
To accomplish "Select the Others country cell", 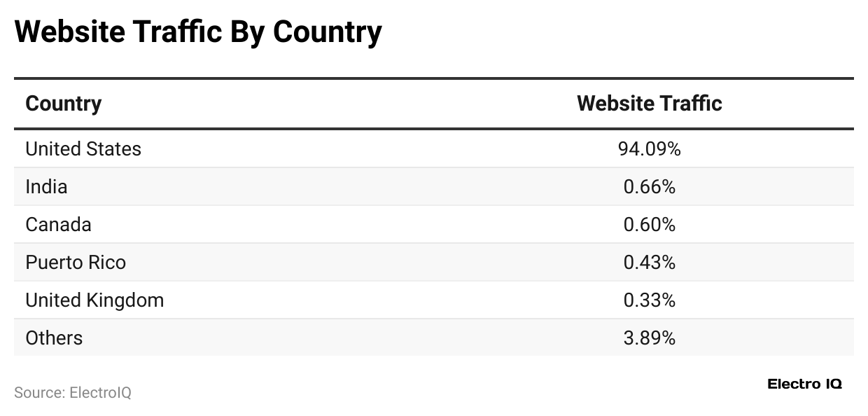I will (x=54, y=338).
